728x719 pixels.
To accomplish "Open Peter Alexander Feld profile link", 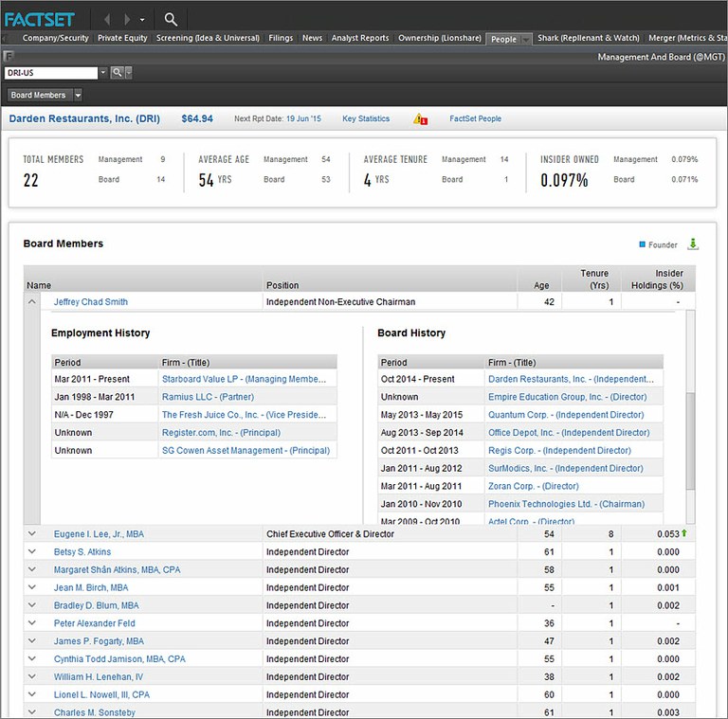I will 94,623.
